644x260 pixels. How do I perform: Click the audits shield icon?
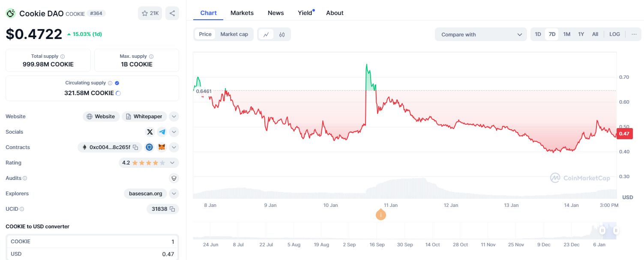(174, 178)
